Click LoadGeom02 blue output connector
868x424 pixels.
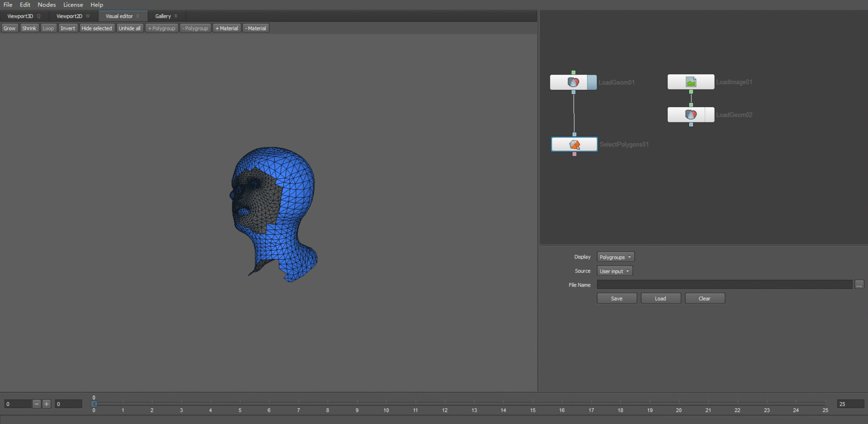691,125
